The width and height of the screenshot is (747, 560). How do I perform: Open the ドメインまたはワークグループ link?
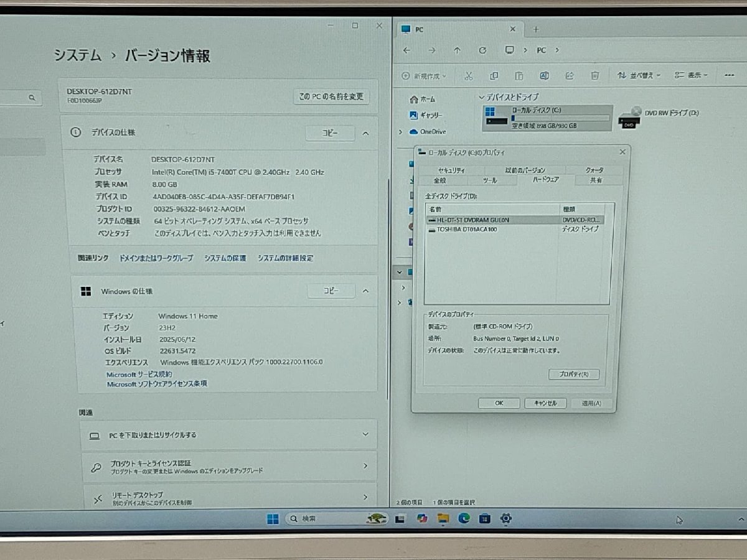[156, 258]
